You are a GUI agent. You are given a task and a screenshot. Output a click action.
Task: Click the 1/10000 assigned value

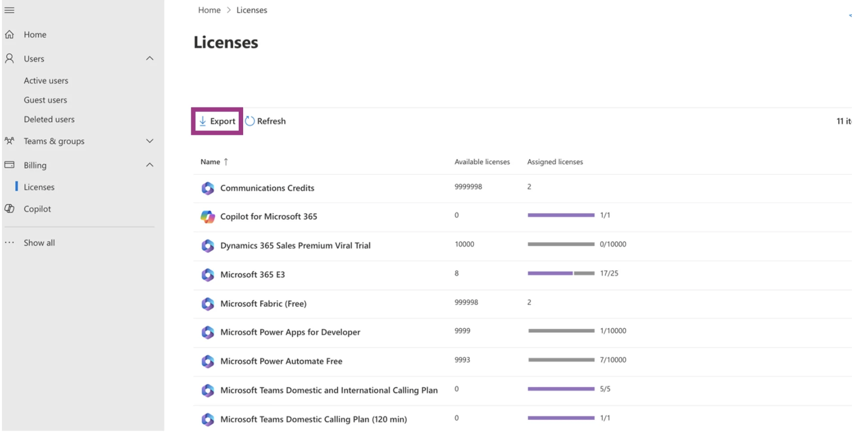613,331
